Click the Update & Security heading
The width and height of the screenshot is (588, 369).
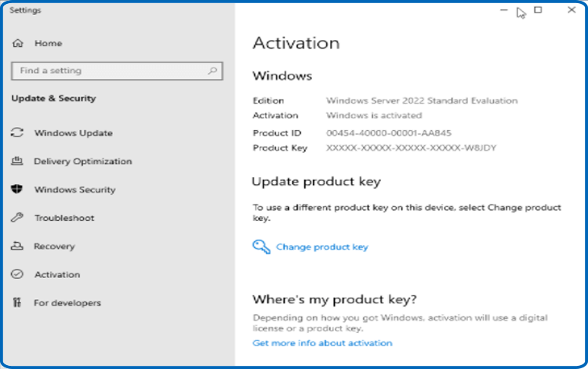tap(53, 98)
